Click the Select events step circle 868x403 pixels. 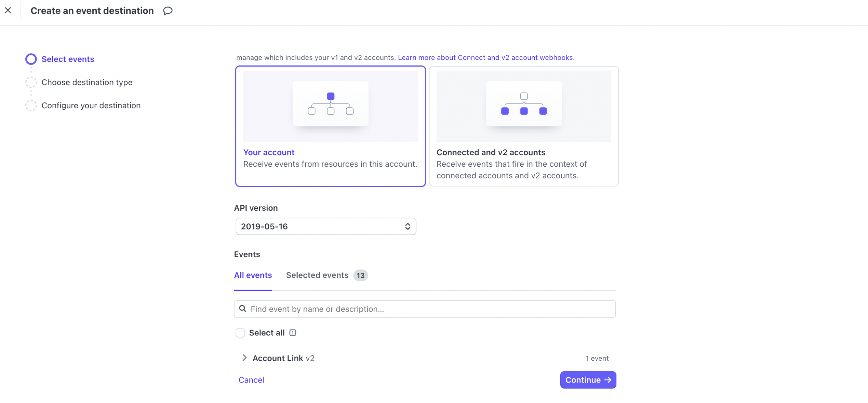[31, 59]
